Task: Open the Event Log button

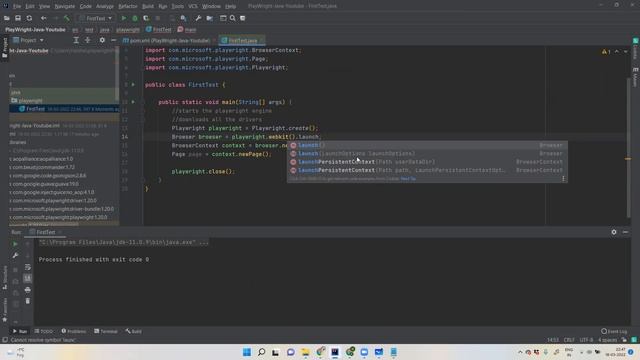Action: [x=614, y=331]
